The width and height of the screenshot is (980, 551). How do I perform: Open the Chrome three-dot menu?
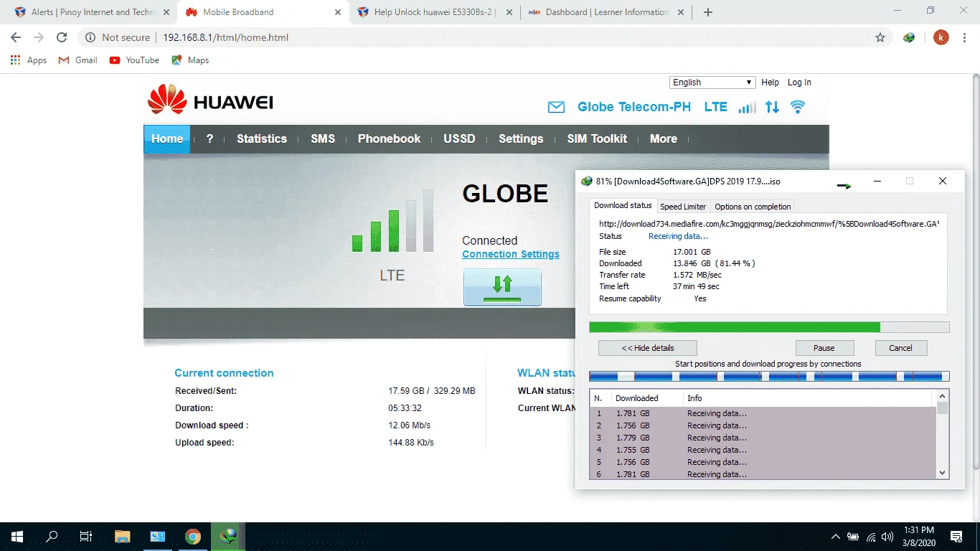[x=964, y=37]
